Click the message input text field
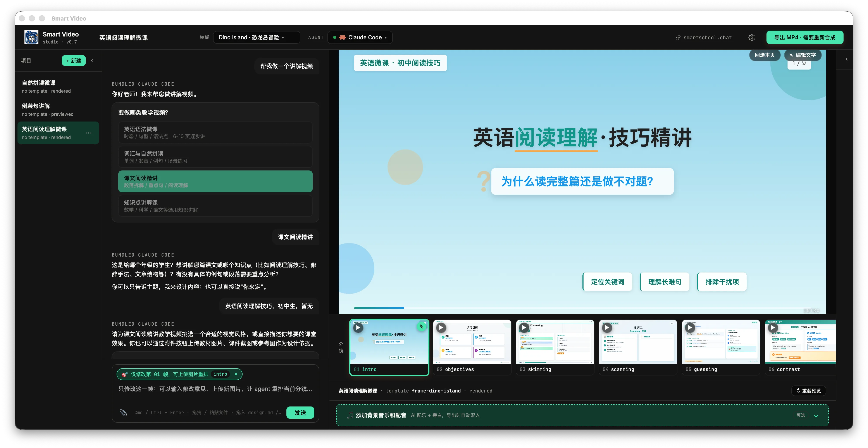 coord(215,389)
